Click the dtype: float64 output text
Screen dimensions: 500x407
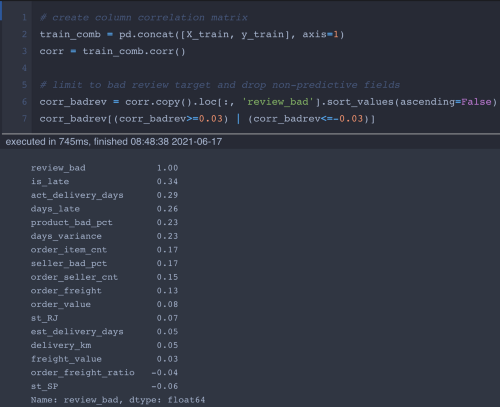pos(167,400)
